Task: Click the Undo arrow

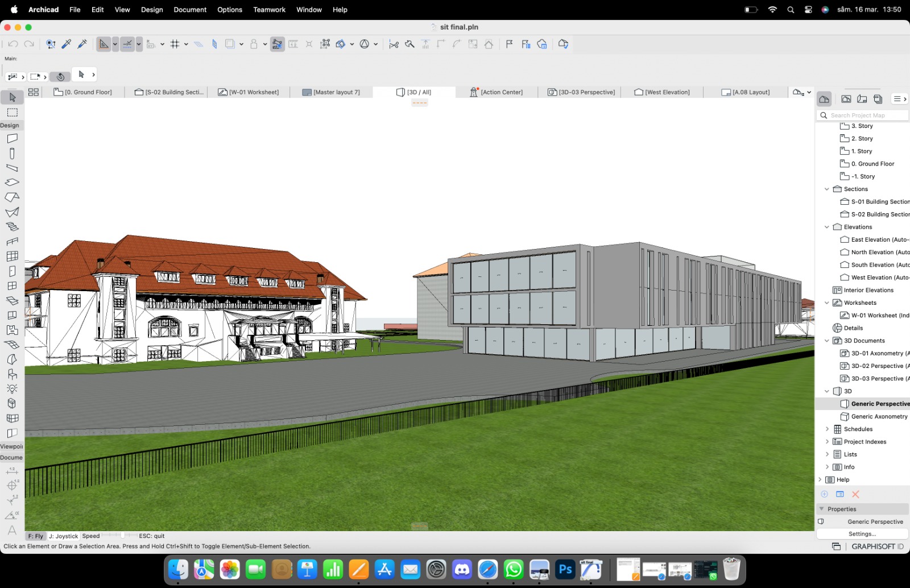Action: tap(13, 44)
